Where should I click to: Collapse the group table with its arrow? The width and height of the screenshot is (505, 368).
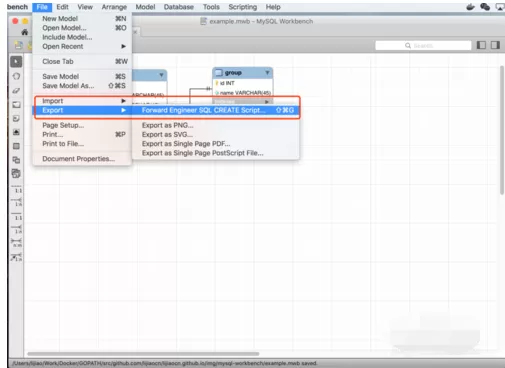267,72
